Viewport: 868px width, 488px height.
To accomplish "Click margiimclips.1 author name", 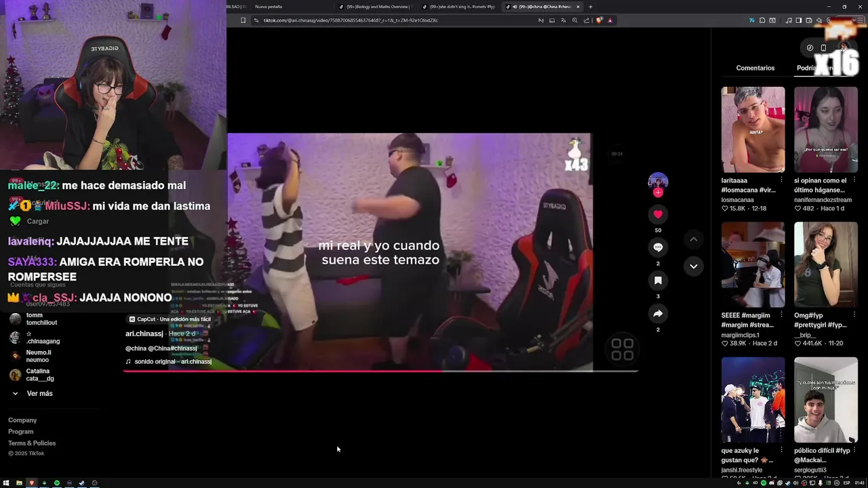I will tap(740, 335).
